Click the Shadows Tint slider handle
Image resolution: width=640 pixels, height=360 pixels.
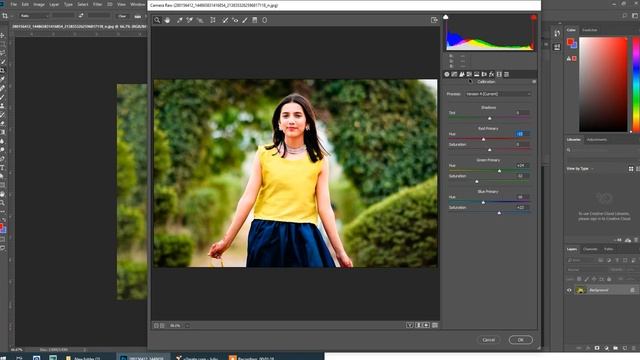[x=490, y=118]
